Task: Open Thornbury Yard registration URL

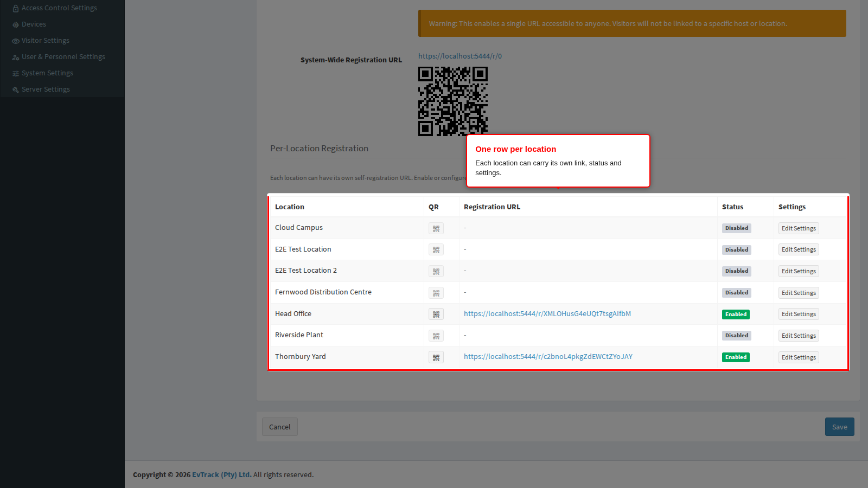Action: (548, 356)
